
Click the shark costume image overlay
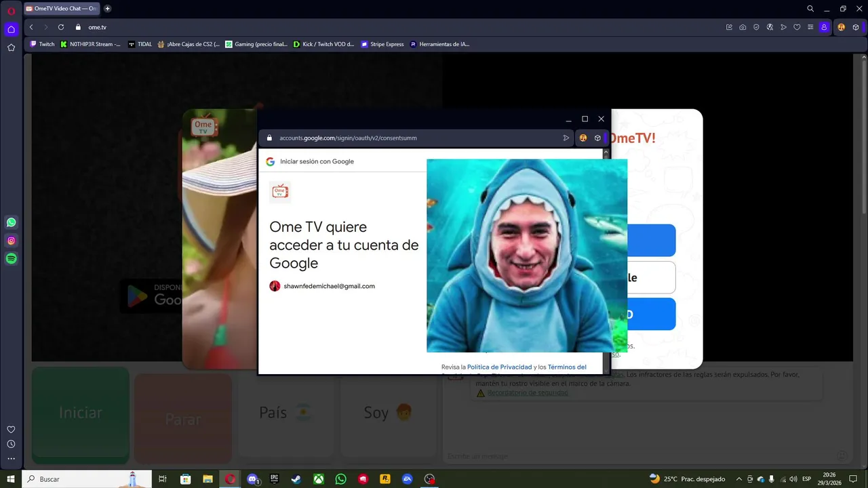coord(527,256)
